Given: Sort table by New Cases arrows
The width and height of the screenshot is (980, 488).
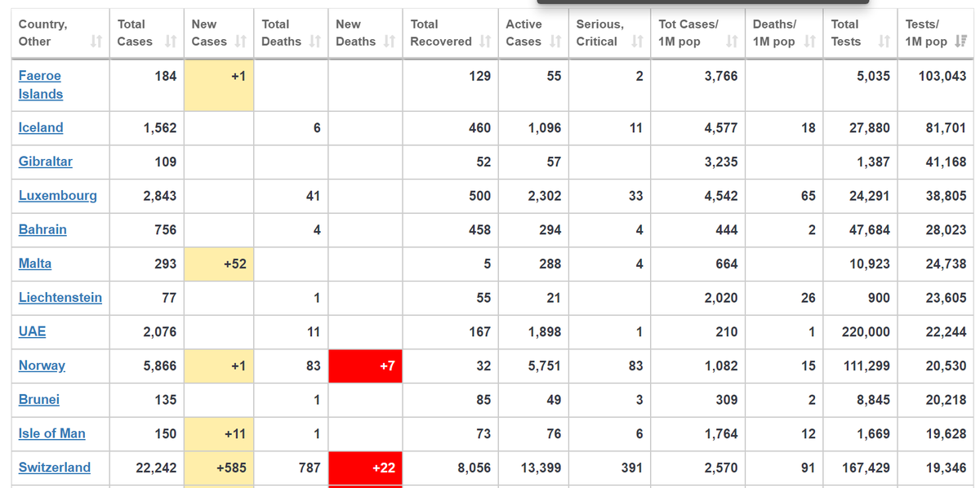Looking at the screenshot, I should 241,42.
